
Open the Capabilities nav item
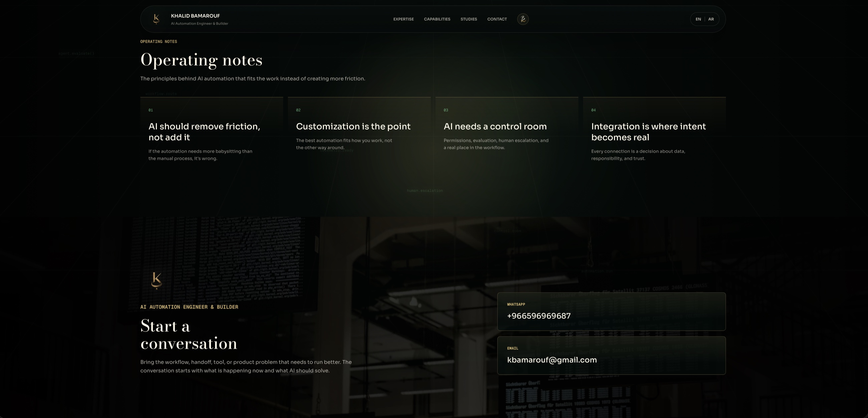437,19
